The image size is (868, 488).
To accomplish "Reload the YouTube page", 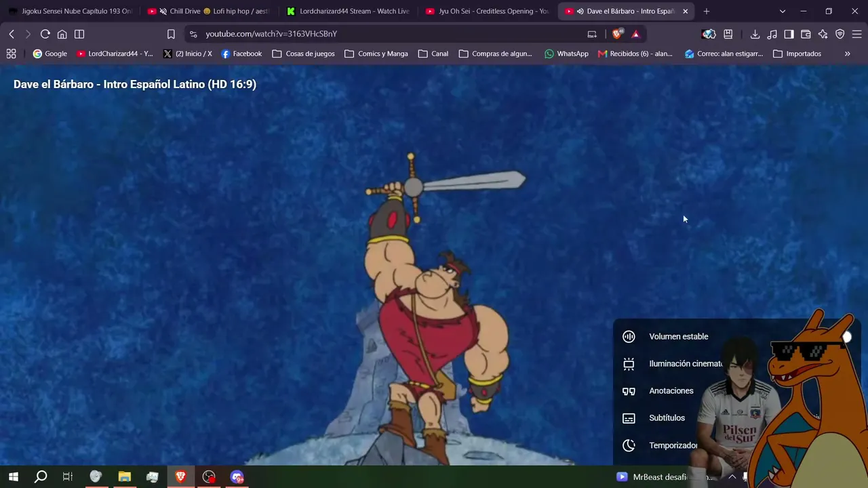I will pyautogui.click(x=45, y=34).
